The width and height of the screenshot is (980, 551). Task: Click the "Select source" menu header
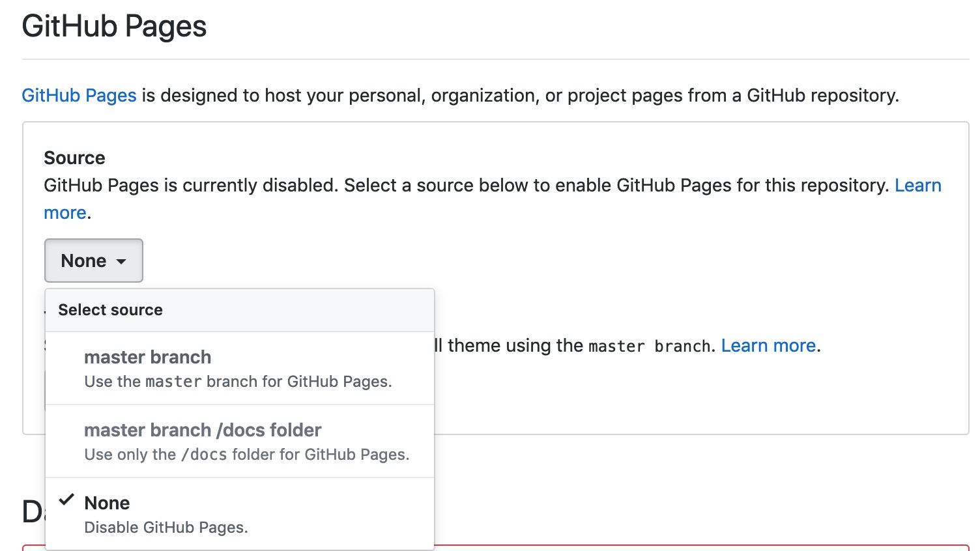click(110, 310)
